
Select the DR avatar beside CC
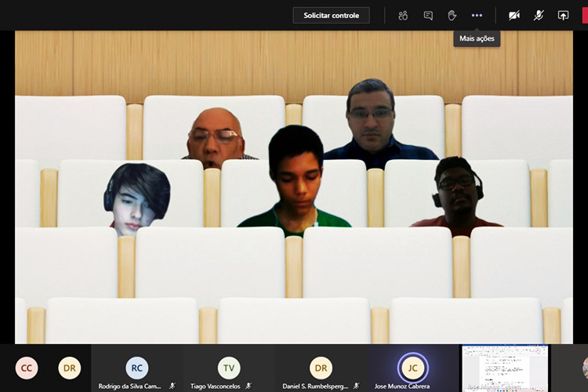(69, 368)
